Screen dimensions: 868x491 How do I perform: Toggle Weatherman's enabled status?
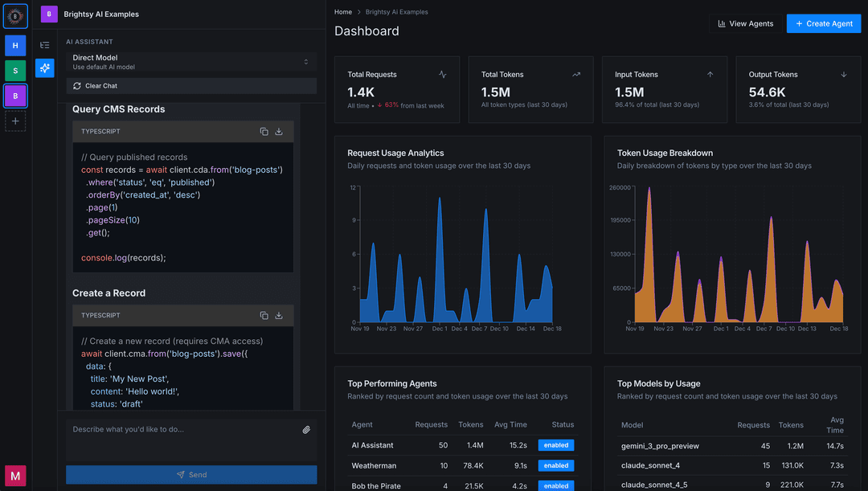(x=555, y=465)
